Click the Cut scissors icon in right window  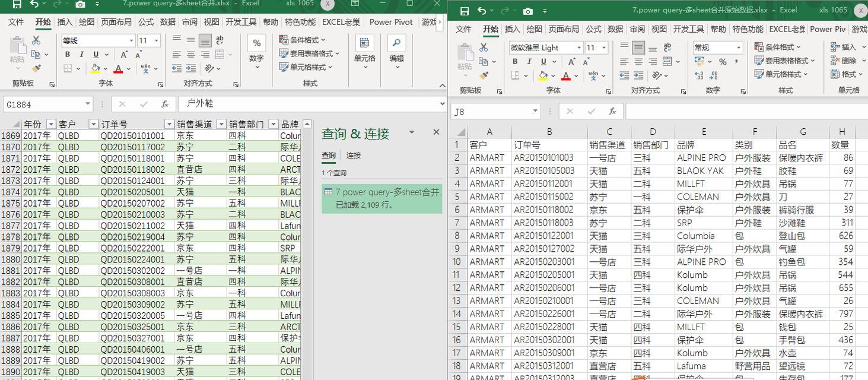click(484, 47)
